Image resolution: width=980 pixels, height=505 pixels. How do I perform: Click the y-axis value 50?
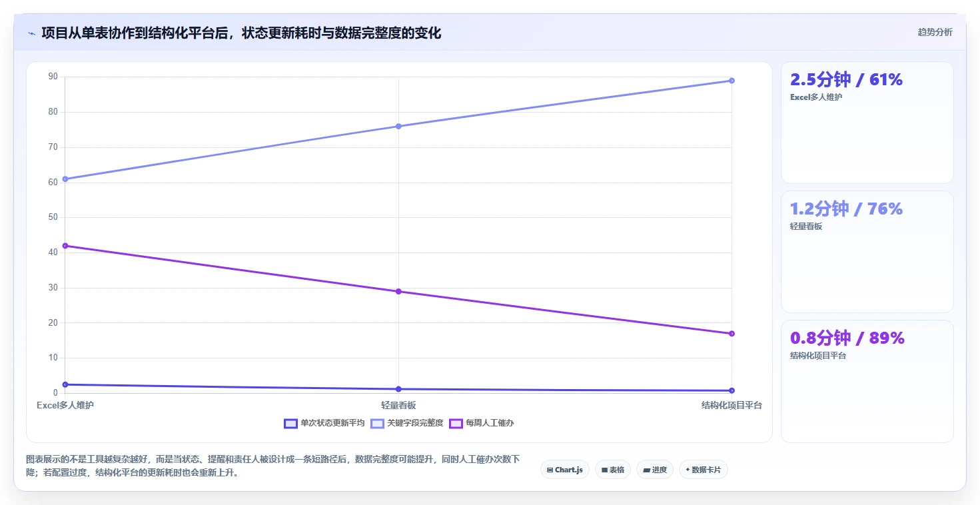(53, 217)
